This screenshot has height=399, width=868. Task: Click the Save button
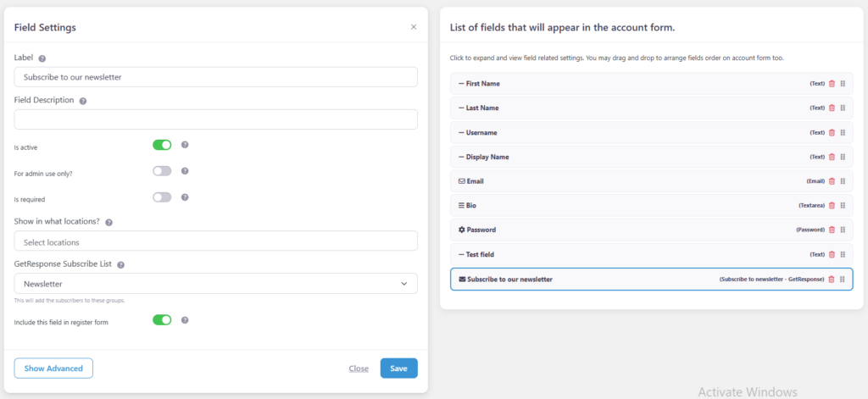[398, 369]
